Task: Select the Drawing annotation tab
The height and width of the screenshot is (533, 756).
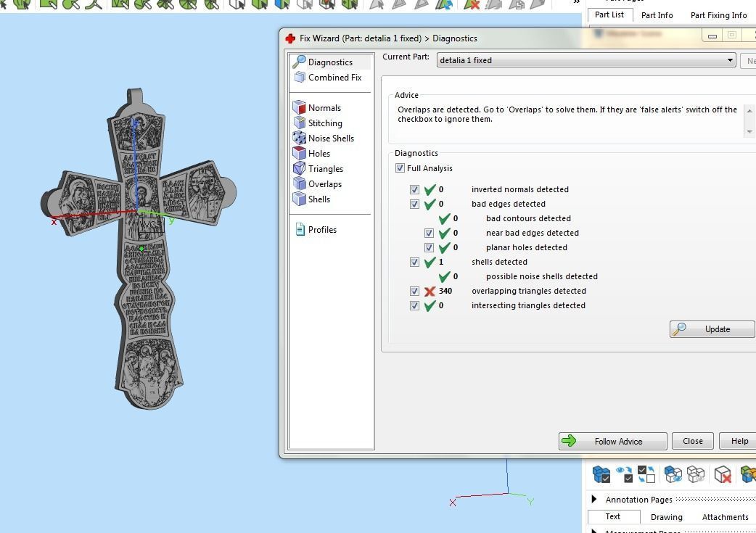Action: [666, 516]
